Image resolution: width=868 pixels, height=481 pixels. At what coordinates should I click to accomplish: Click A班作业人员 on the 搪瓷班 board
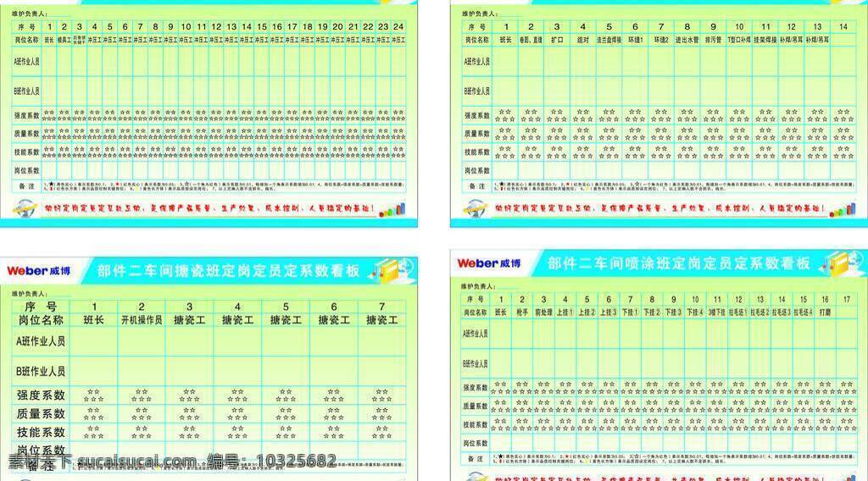(41, 341)
